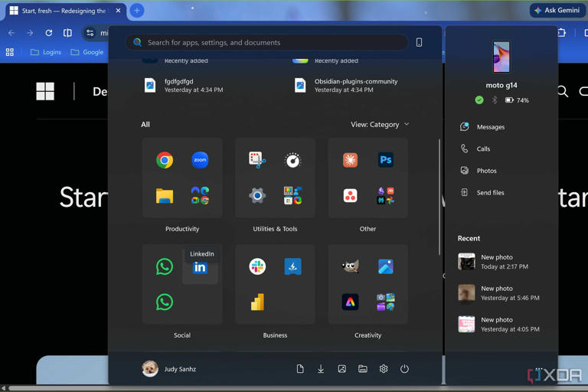Open the Settings gear app in Utilities & Tools
588x392 pixels.
[257, 195]
